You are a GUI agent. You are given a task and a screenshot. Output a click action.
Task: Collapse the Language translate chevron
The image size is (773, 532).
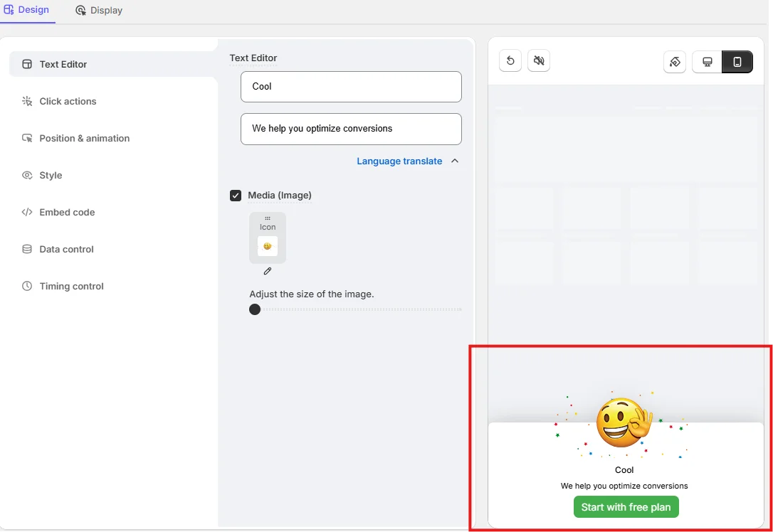(455, 161)
